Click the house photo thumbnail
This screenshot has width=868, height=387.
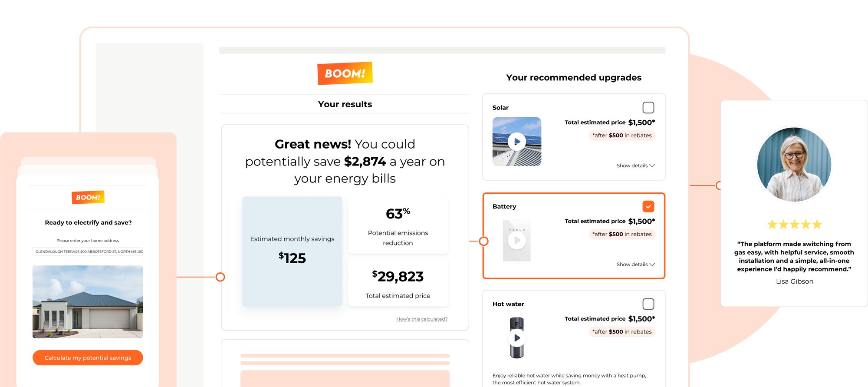coord(88,302)
